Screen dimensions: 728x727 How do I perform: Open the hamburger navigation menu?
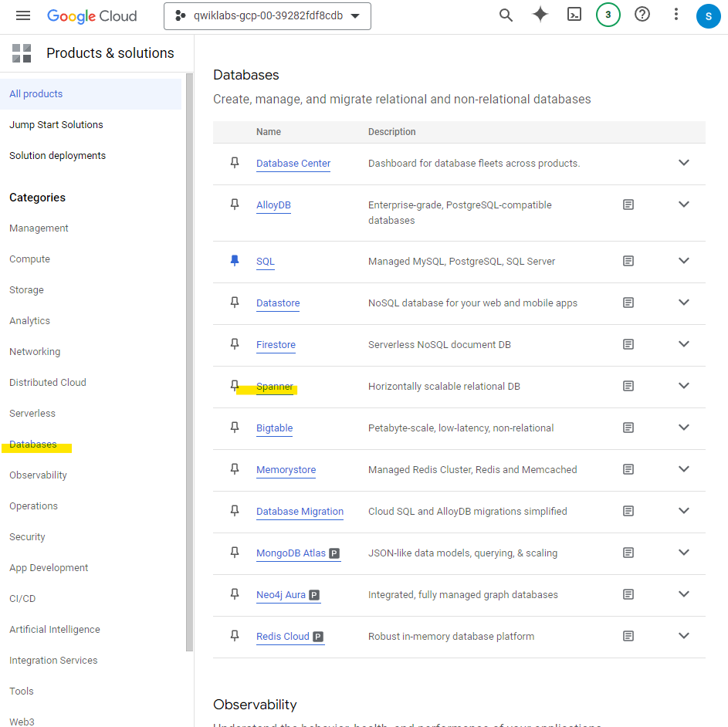(22, 15)
